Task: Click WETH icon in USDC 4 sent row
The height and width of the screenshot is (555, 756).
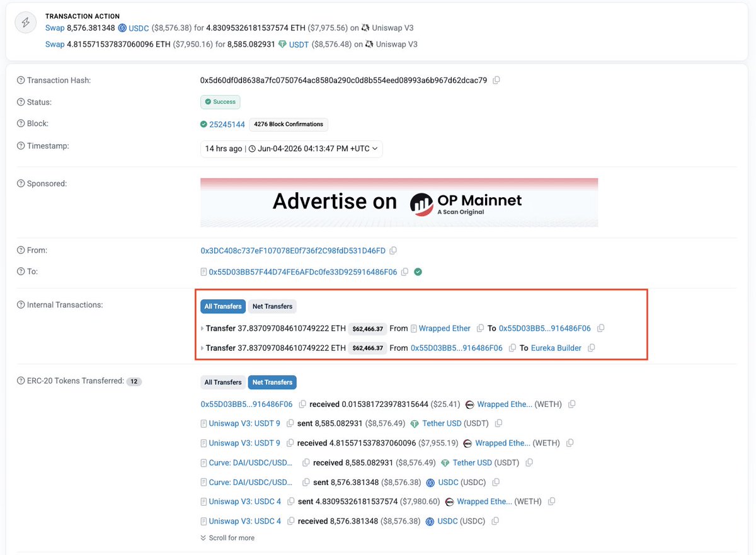Action: [450, 502]
